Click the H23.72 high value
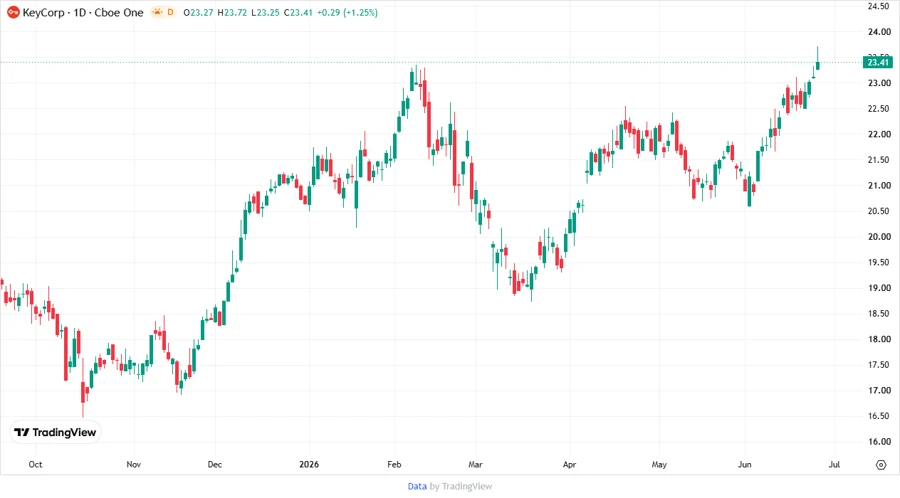Viewport: 900px width, 498px height. pyautogui.click(x=232, y=12)
